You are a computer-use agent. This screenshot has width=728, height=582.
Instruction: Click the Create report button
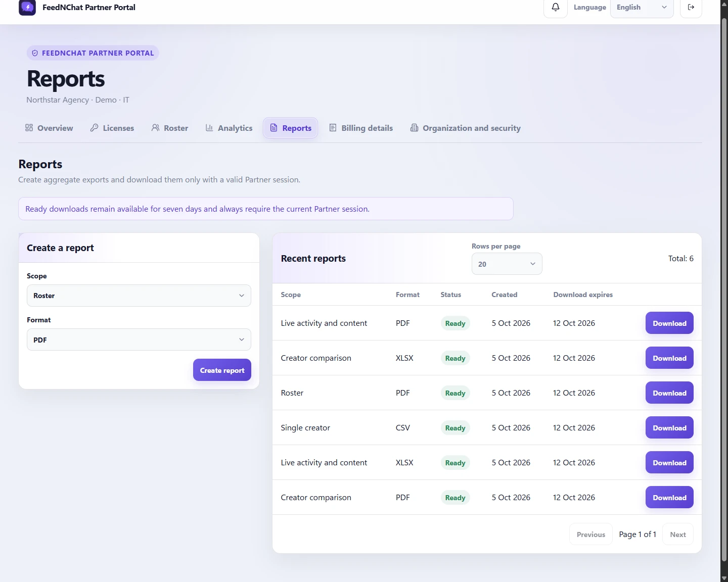pos(222,370)
